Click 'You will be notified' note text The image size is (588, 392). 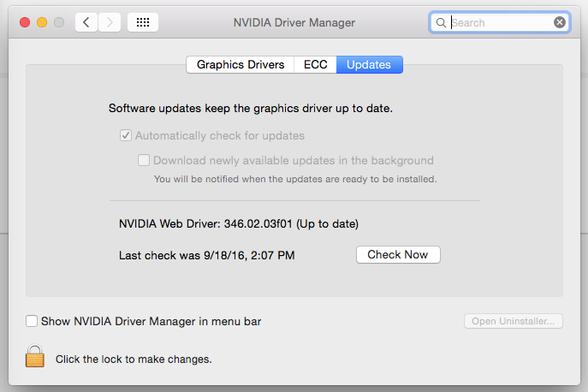[x=295, y=179]
